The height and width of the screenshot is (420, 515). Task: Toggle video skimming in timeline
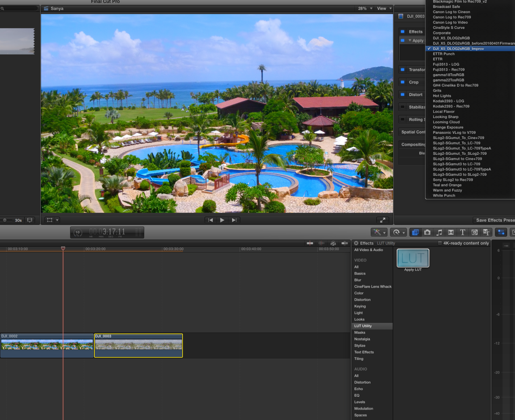coord(310,243)
